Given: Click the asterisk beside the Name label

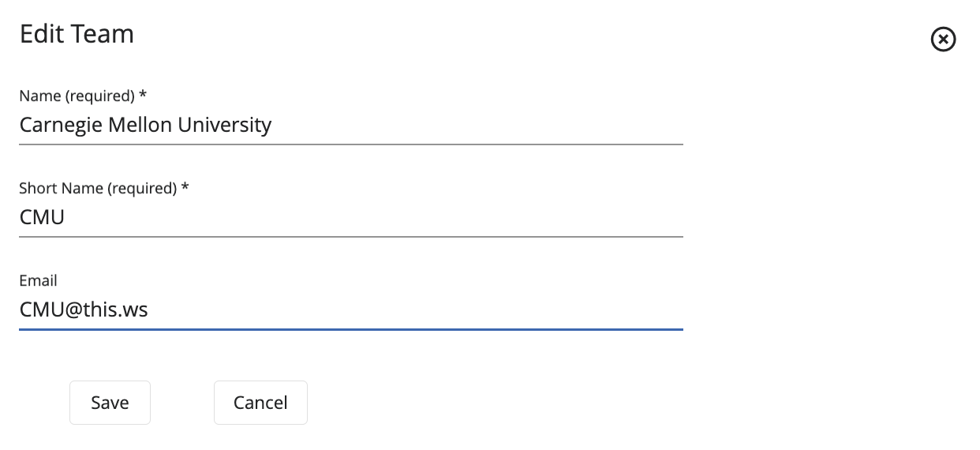Looking at the screenshot, I should click(143, 96).
